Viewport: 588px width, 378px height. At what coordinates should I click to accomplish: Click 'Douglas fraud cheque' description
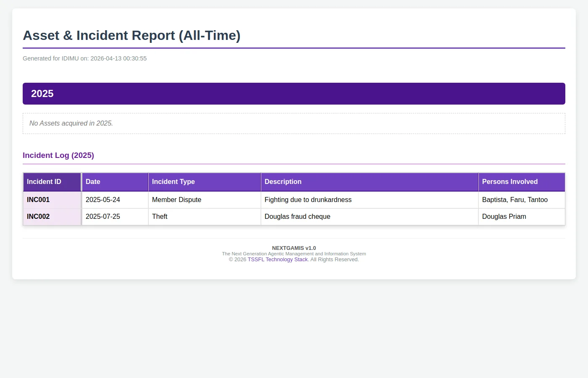click(297, 217)
